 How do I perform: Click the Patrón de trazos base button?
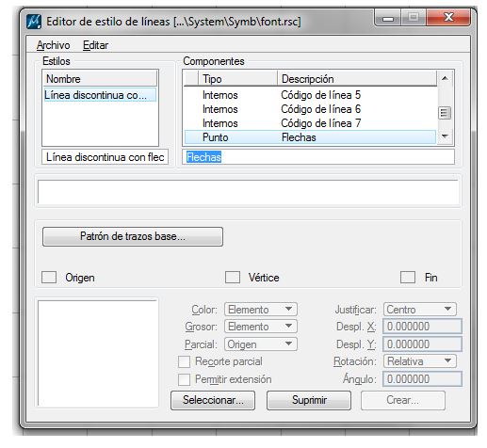click(133, 236)
